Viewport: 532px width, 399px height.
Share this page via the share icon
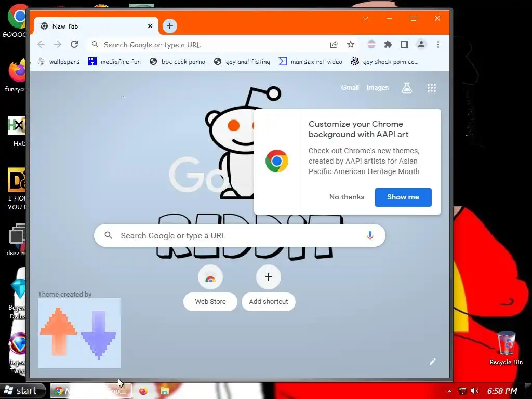pyautogui.click(x=334, y=45)
